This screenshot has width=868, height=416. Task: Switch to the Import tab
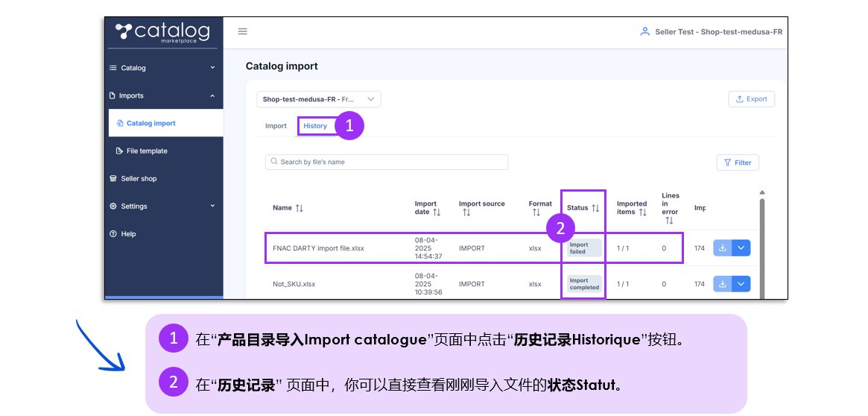coord(276,126)
